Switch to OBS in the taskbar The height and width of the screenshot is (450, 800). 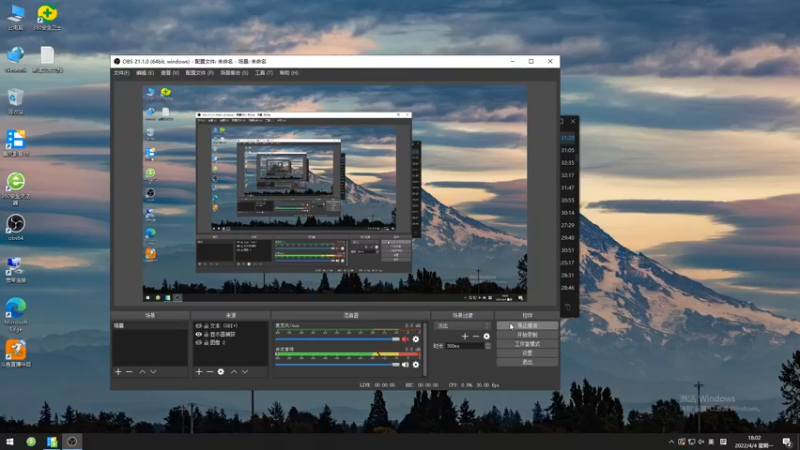click(72, 441)
